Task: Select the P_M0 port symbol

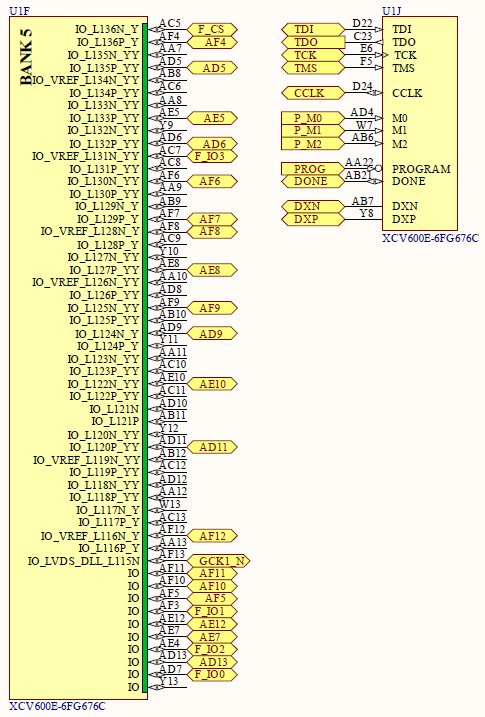Action: point(313,118)
